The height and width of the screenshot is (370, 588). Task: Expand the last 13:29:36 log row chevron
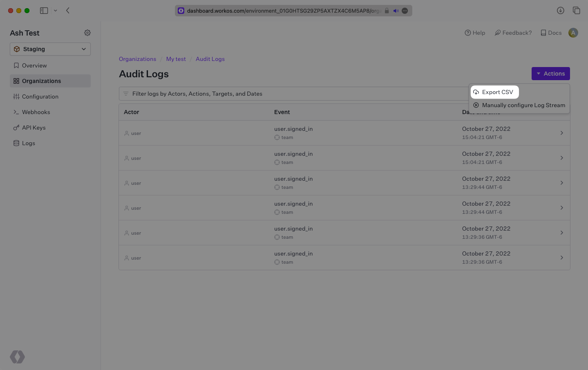(561, 258)
